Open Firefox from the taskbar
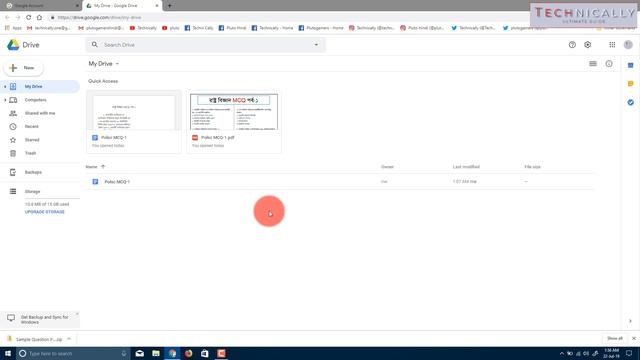This screenshot has width=640, height=360. 189,353
